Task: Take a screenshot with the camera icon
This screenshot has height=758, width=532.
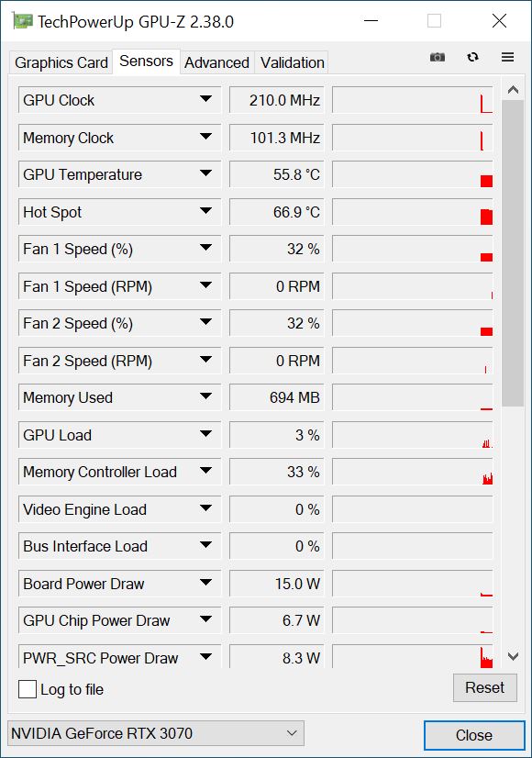Action: click(x=438, y=57)
